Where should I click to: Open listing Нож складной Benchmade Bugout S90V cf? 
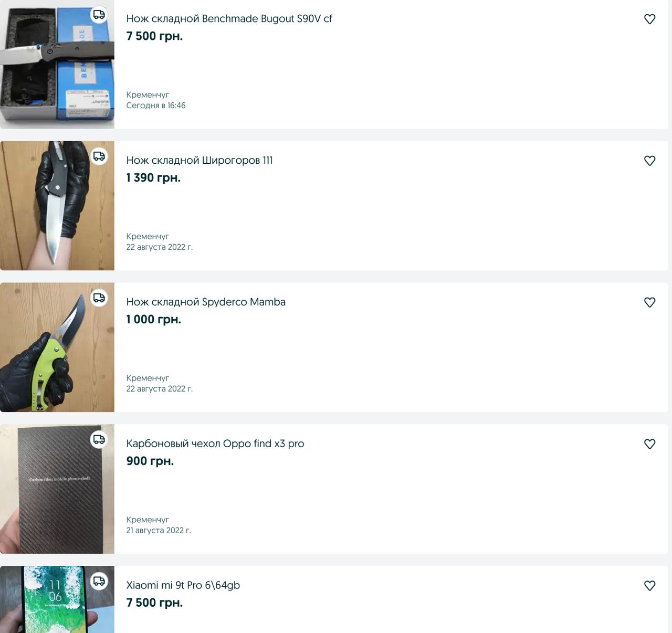click(x=229, y=19)
